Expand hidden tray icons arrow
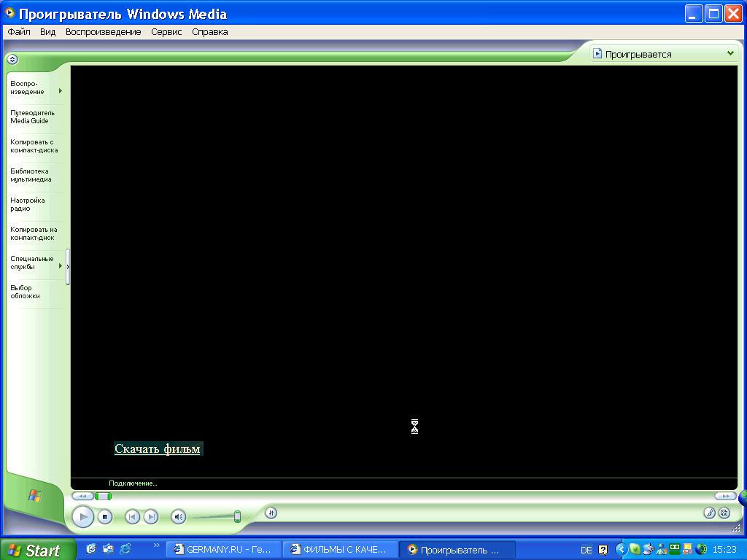The height and width of the screenshot is (560, 747). 621,550
